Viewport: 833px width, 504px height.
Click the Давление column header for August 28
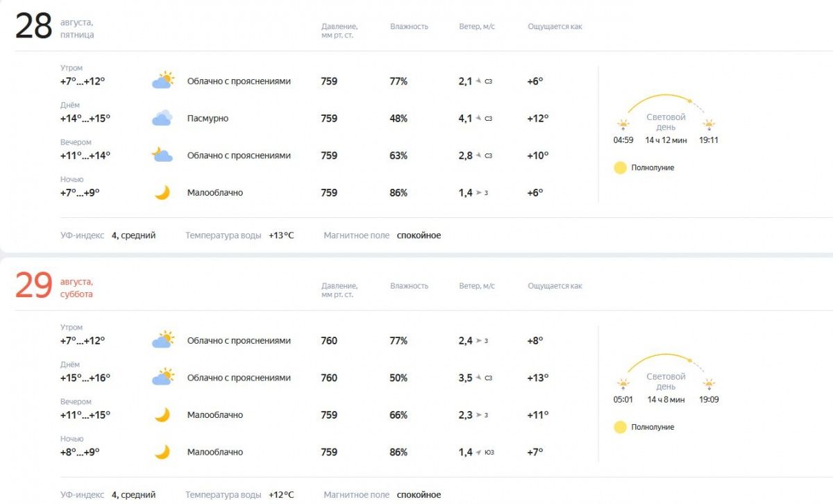(x=339, y=31)
